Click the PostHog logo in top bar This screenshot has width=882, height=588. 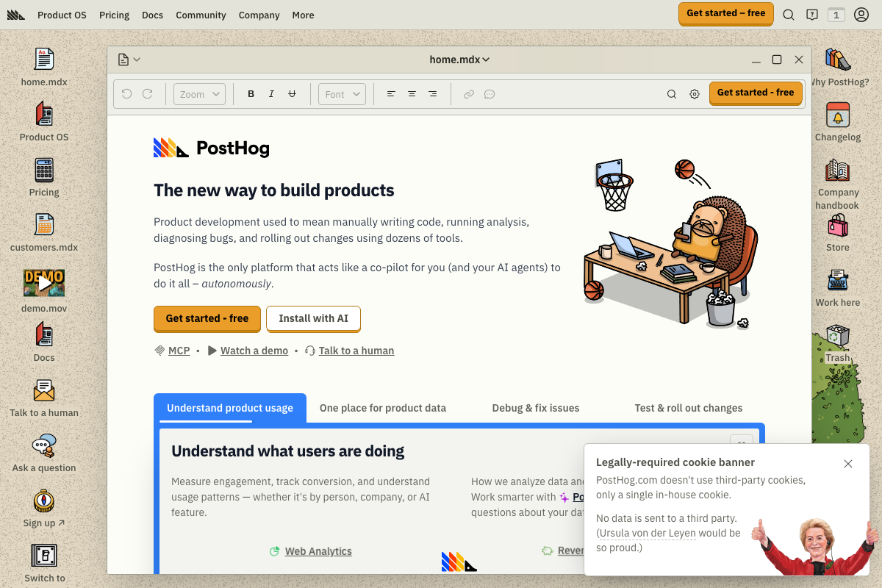(x=16, y=15)
